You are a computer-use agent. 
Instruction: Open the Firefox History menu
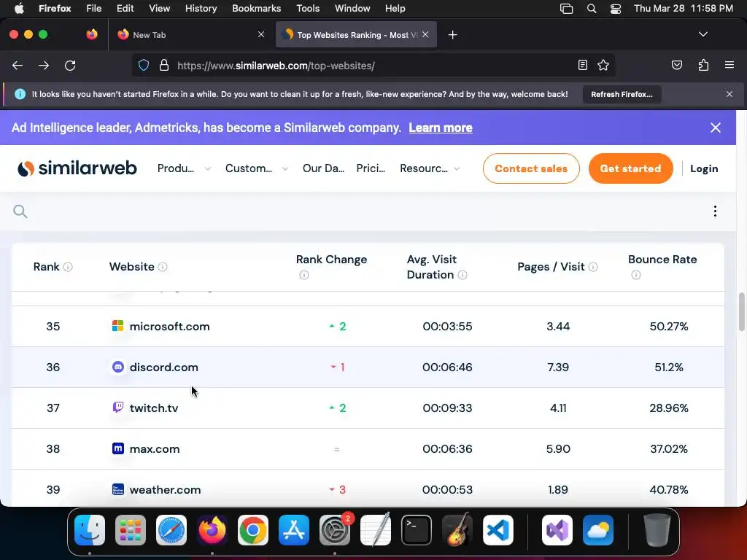201,9
